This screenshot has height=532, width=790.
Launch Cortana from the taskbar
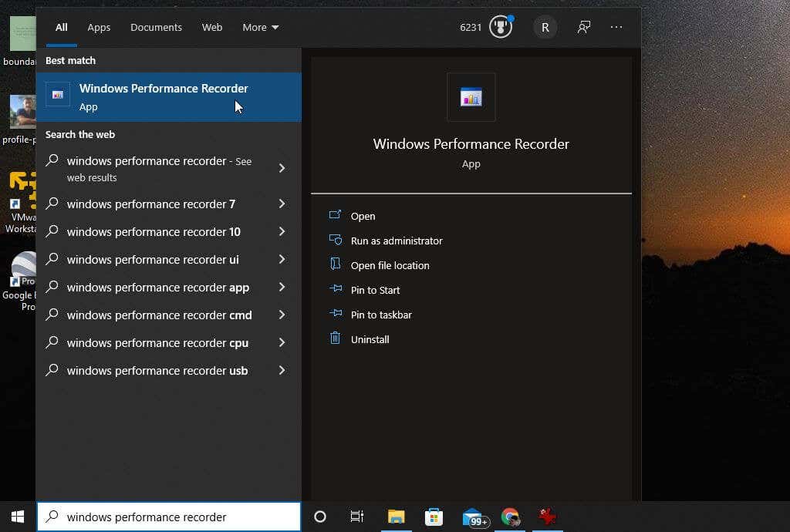[x=319, y=517]
